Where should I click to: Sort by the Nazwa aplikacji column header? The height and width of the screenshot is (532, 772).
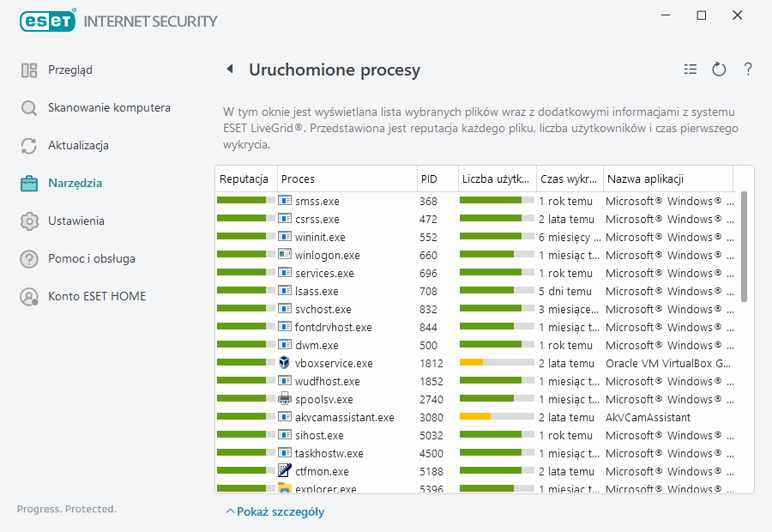645,179
